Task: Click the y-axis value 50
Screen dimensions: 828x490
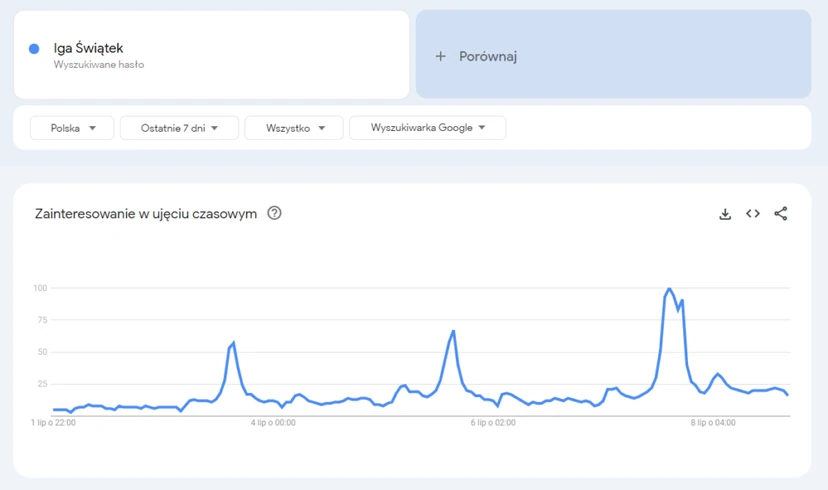Action: coord(42,352)
